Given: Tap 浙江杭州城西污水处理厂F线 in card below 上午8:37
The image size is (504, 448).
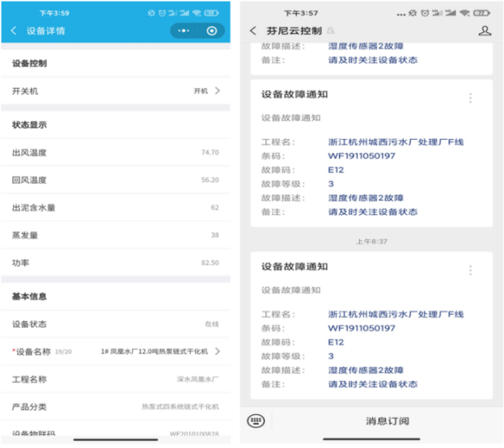Looking at the screenshot, I should [396, 315].
